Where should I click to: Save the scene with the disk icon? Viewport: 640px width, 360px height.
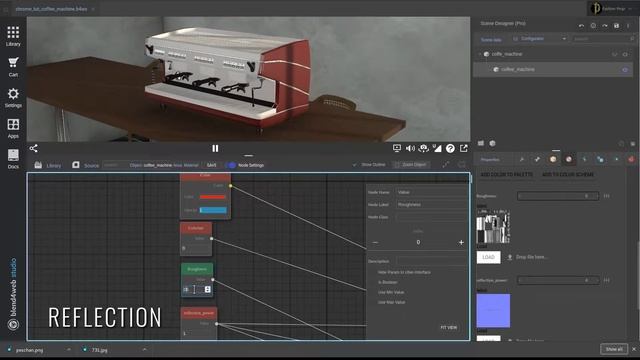point(616,26)
